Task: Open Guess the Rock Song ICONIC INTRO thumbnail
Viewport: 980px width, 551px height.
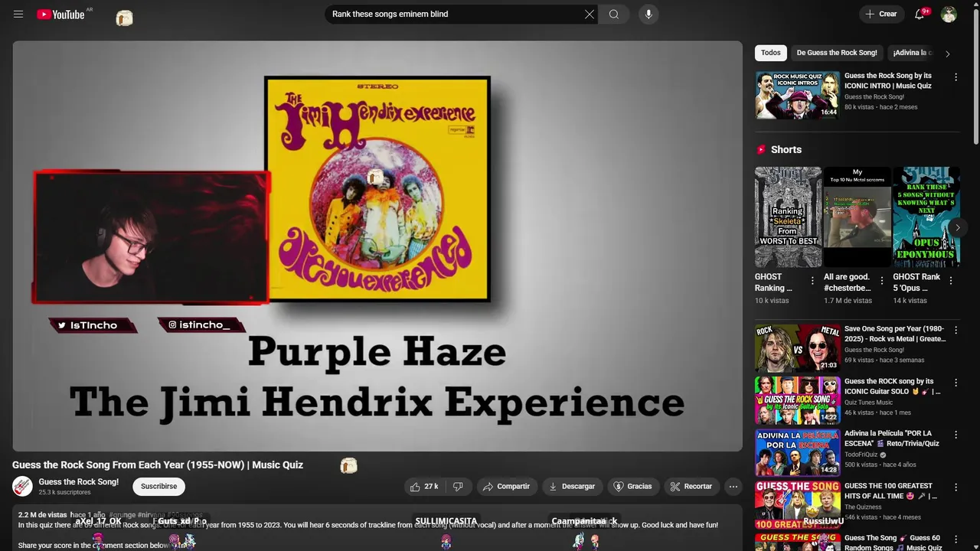Action: [x=798, y=95]
